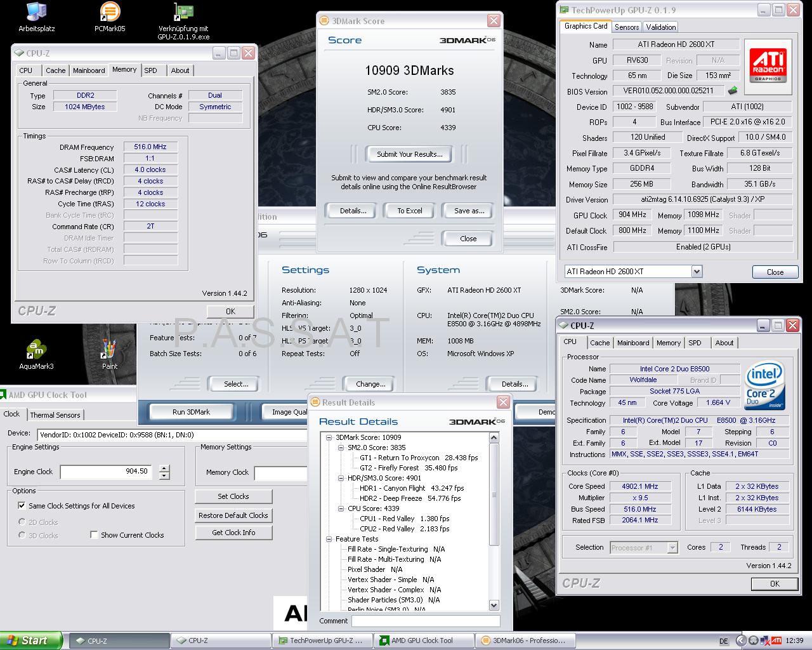Click the GPU-Z title bar icon
Image resolution: width=812 pixels, height=650 pixels.
coord(564,10)
